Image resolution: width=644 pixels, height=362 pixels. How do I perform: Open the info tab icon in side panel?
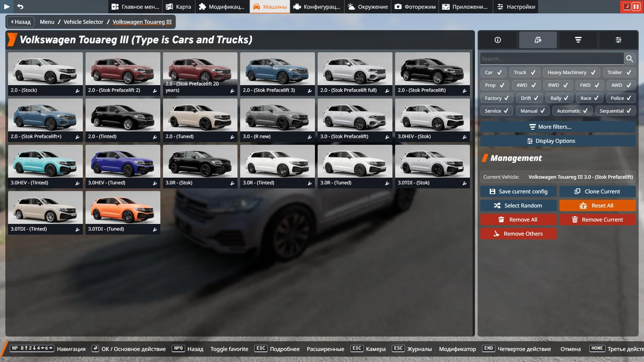pos(498,40)
